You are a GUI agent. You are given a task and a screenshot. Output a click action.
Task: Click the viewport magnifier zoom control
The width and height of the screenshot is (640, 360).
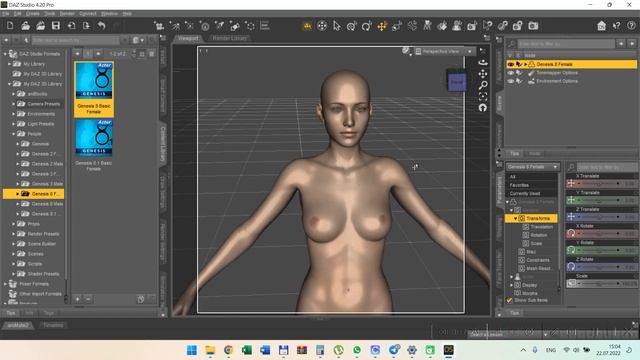[483, 85]
